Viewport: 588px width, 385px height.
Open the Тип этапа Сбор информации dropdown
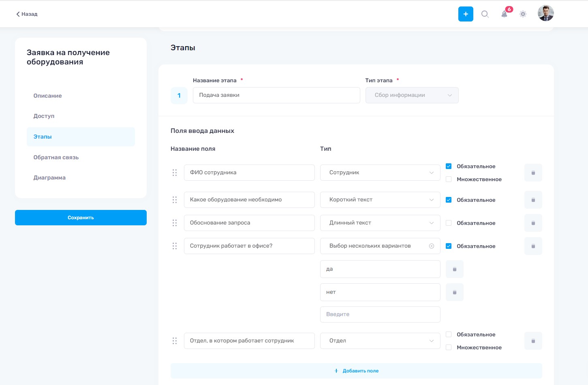[x=412, y=95]
